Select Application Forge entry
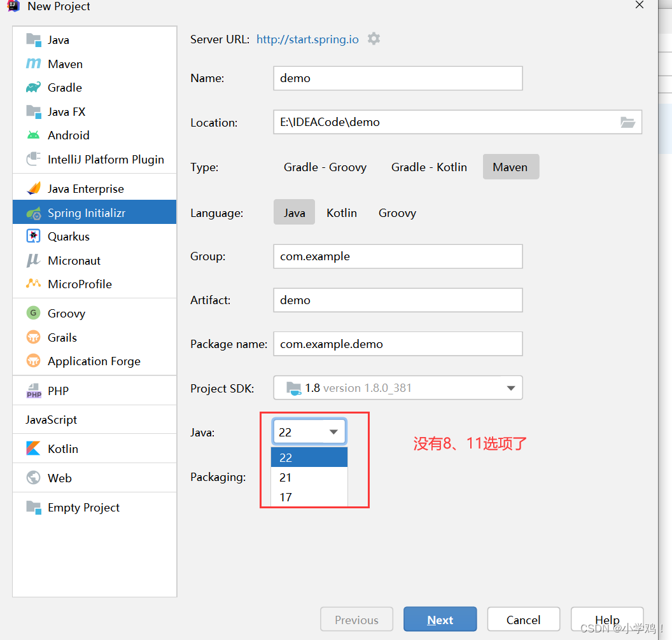 (95, 361)
